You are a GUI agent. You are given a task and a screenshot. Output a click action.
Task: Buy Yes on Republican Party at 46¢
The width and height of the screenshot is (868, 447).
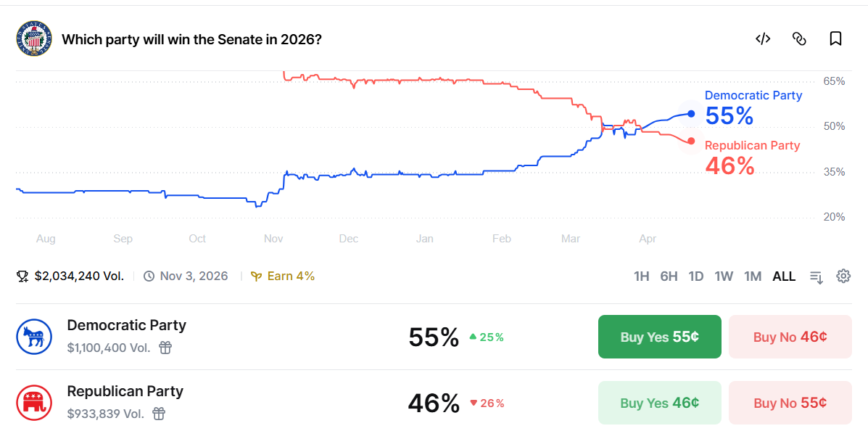(x=659, y=403)
